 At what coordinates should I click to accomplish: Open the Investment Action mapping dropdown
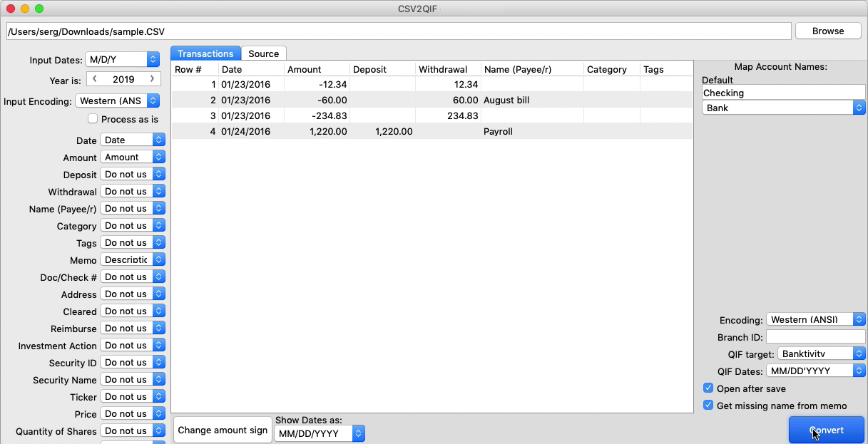(133, 346)
